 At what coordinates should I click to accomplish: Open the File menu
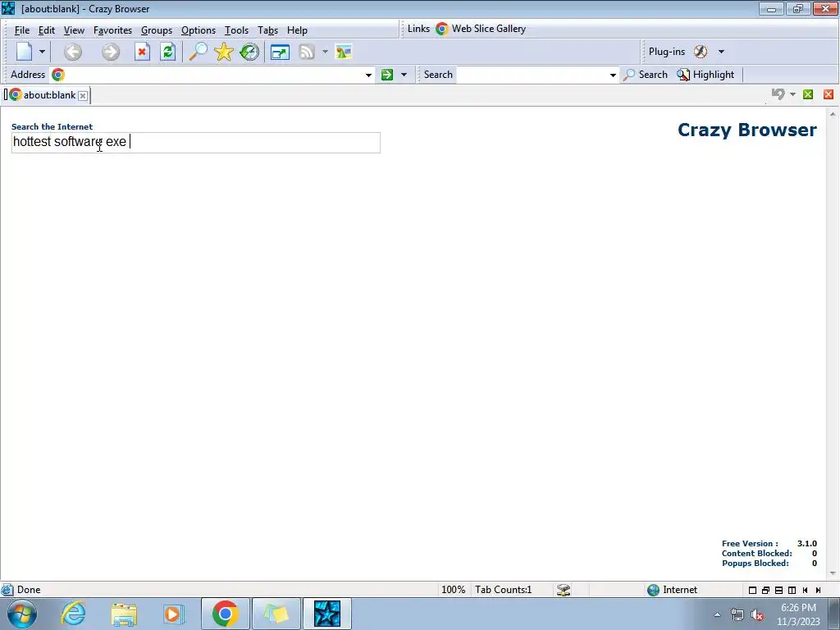pyautogui.click(x=22, y=30)
